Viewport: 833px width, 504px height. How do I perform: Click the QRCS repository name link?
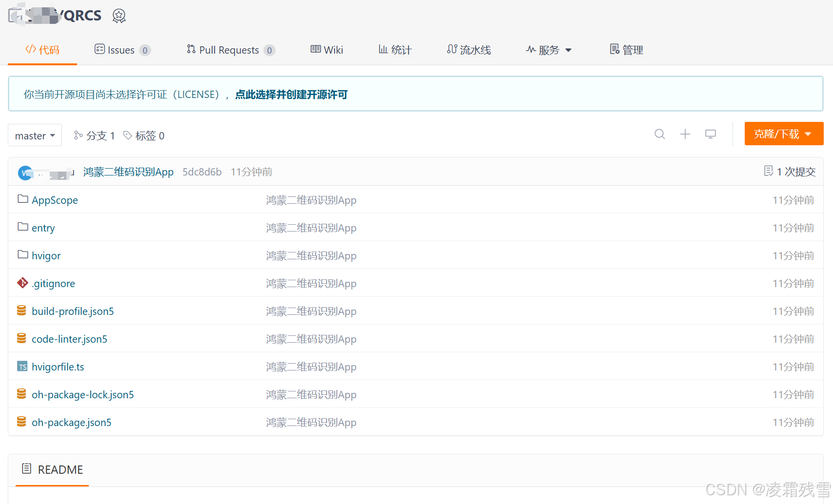[x=83, y=16]
